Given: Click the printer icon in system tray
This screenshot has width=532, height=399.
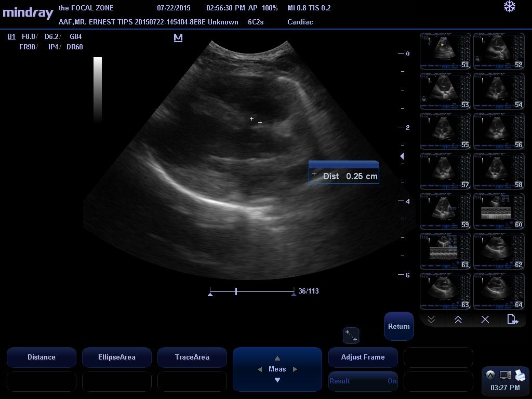Looking at the screenshot, I should (x=520, y=375).
